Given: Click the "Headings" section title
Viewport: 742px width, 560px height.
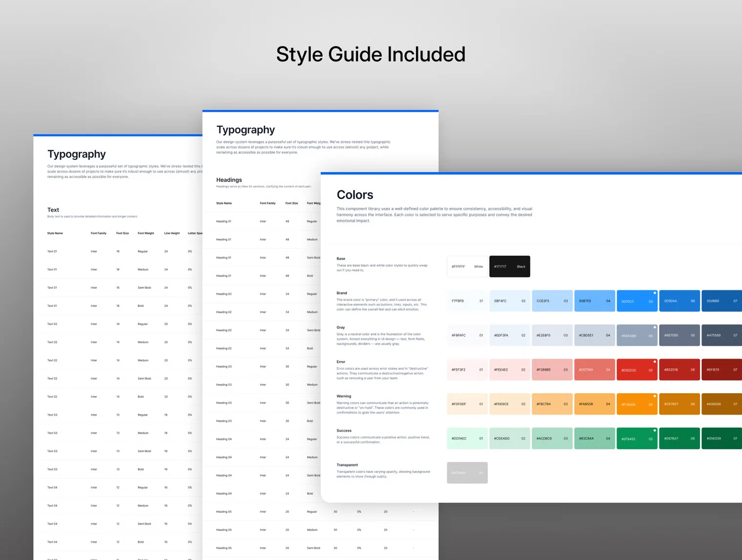Looking at the screenshot, I should 229,180.
